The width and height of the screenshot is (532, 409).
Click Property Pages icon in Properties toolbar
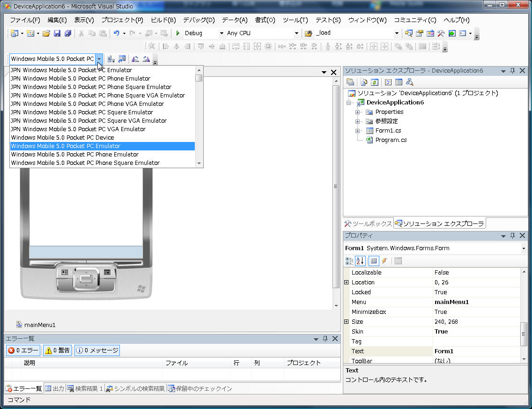(398, 260)
